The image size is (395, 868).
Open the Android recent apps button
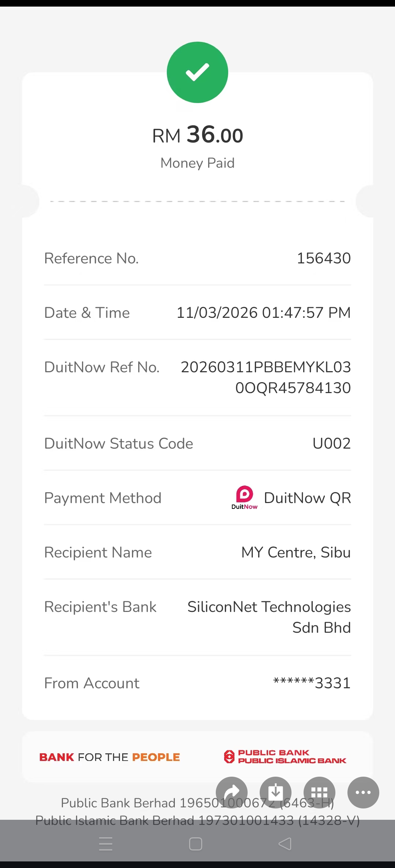[x=106, y=844]
